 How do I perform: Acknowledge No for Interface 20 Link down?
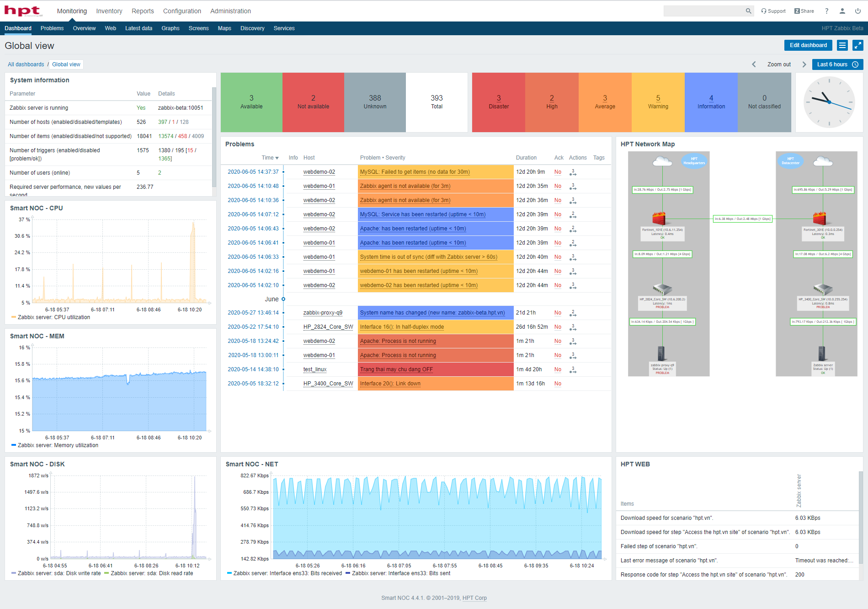[x=558, y=384]
